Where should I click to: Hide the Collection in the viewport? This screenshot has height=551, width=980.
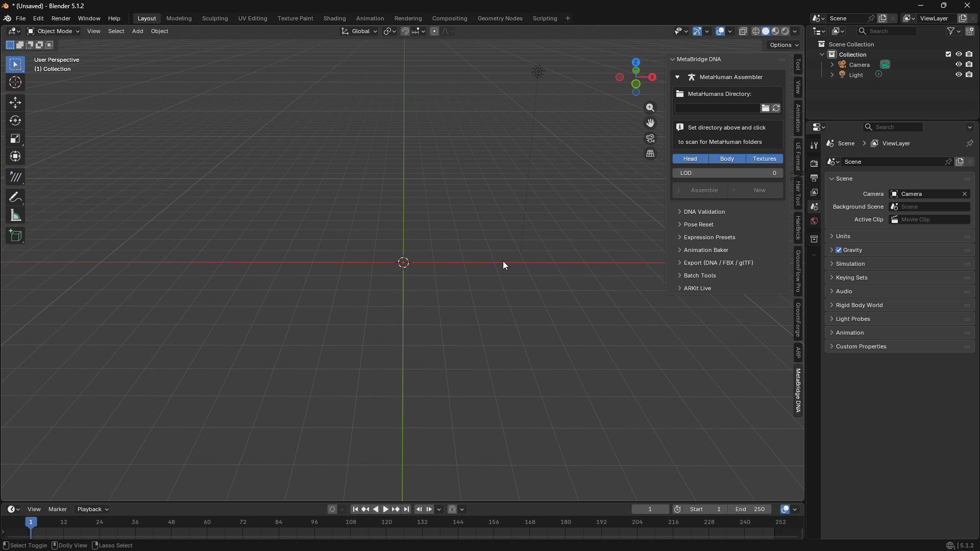[x=959, y=55]
